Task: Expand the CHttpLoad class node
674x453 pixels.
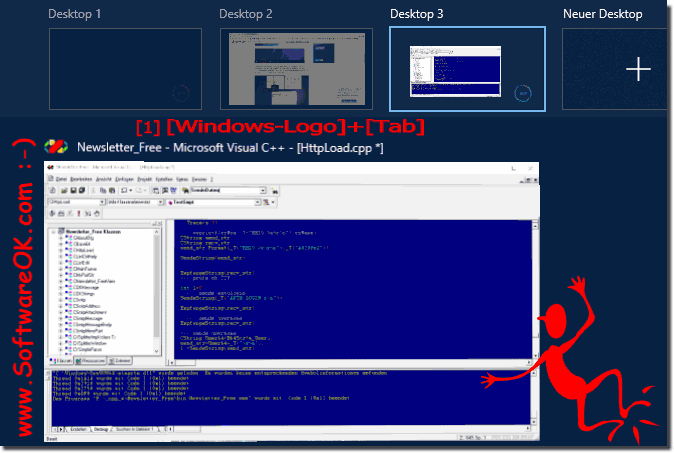Action: point(60,250)
